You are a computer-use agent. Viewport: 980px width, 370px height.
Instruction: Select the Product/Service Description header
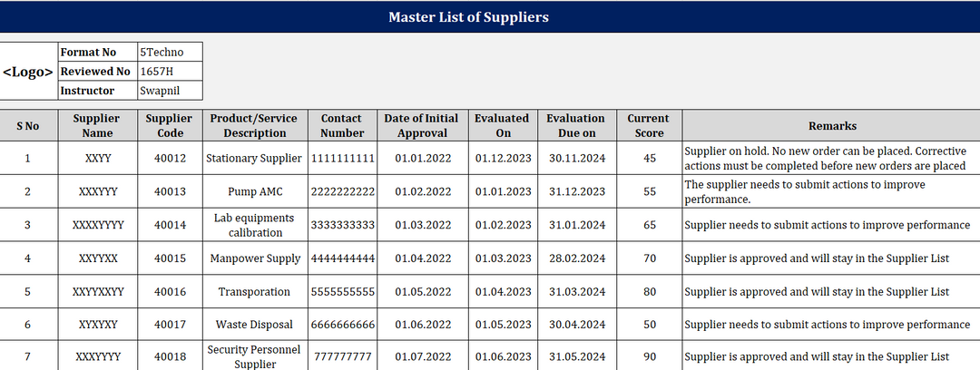254,125
